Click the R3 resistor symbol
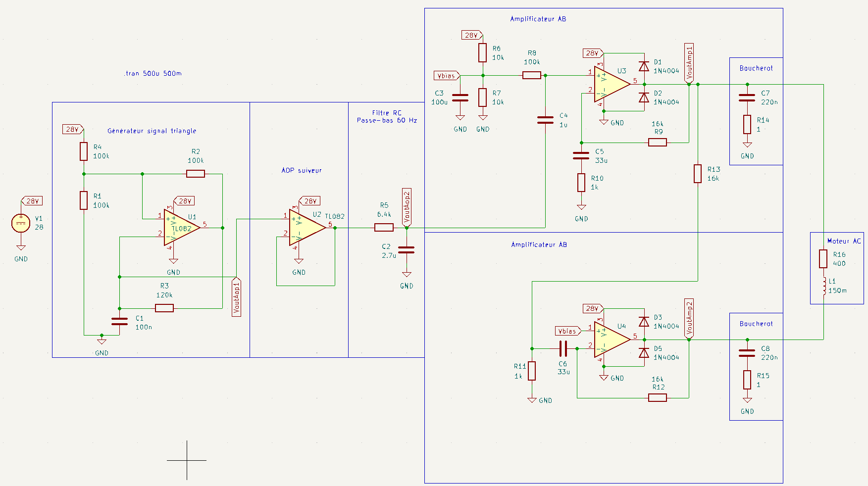The width and height of the screenshot is (868, 486). (164, 308)
